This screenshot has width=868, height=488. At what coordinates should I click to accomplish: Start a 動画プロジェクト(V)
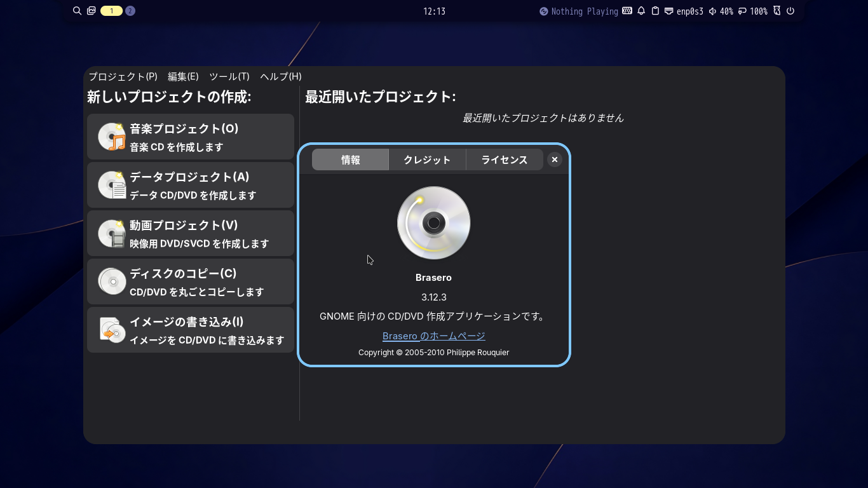point(191,233)
